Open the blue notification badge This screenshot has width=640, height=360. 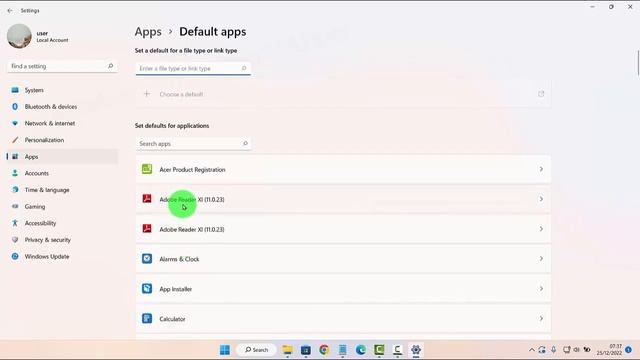[x=629, y=350]
